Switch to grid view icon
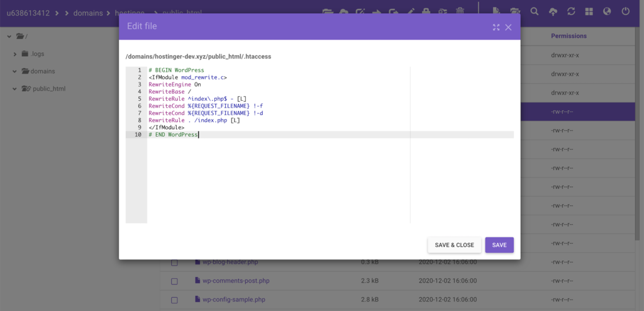Viewport: 644px width, 311px height. point(589,11)
